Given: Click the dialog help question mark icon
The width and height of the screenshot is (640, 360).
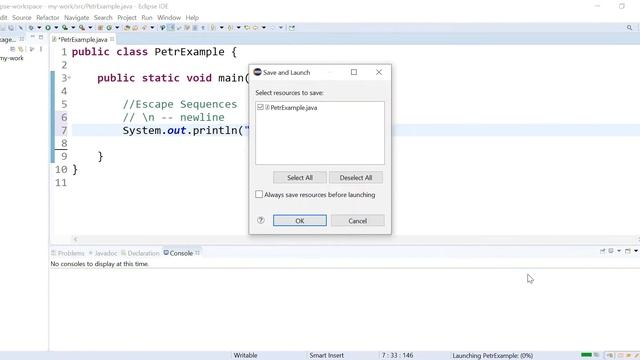Looking at the screenshot, I should [x=261, y=220].
